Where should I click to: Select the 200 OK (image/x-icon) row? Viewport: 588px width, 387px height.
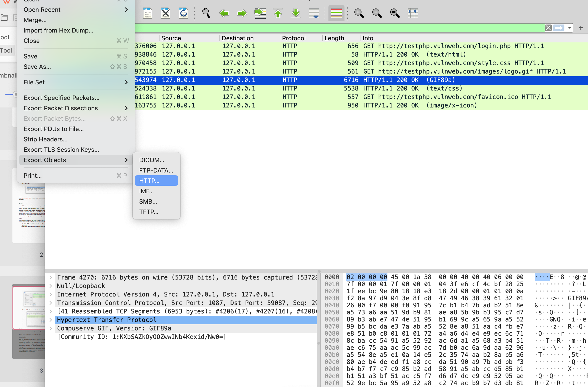click(361, 105)
